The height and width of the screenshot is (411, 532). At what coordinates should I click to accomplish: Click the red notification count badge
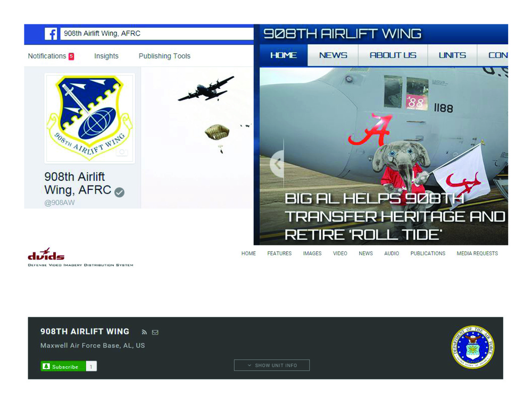coord(71,56)
